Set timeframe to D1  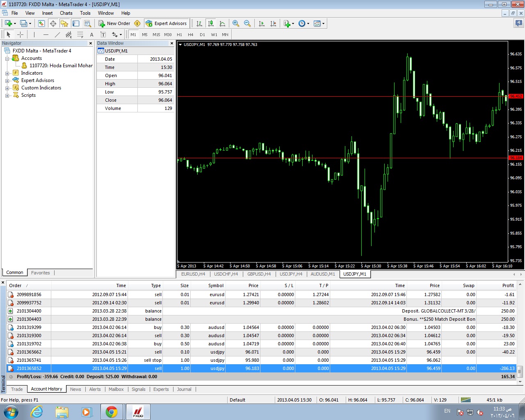point(202,34)
